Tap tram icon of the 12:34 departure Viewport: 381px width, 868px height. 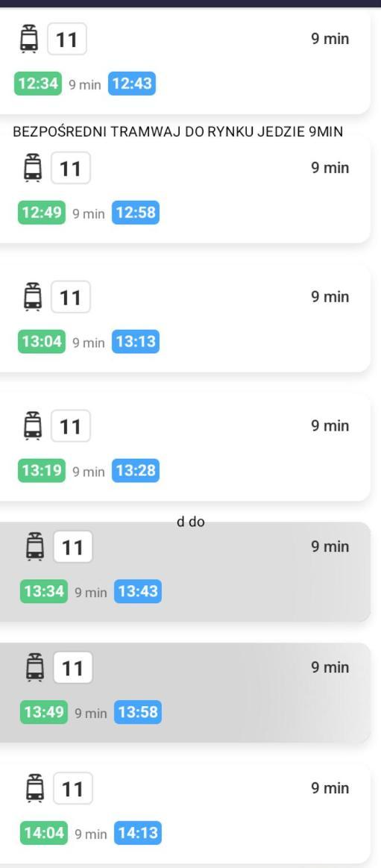pos(29,39)
